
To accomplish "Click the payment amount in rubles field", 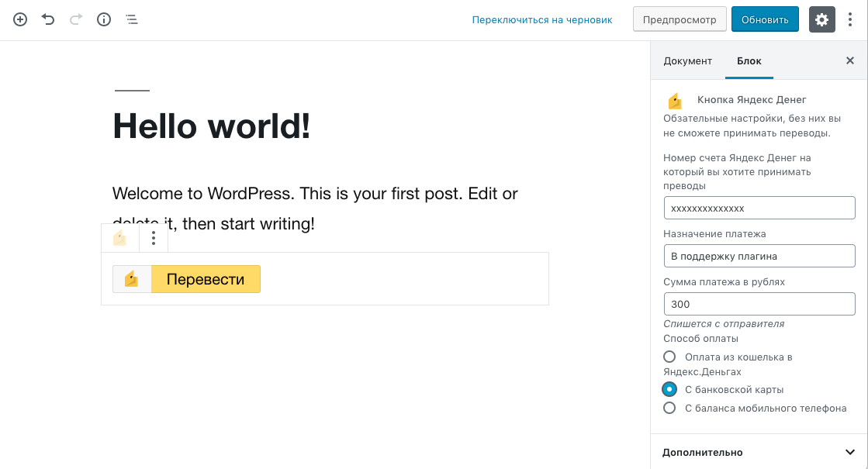I will (x=759, y=304).
